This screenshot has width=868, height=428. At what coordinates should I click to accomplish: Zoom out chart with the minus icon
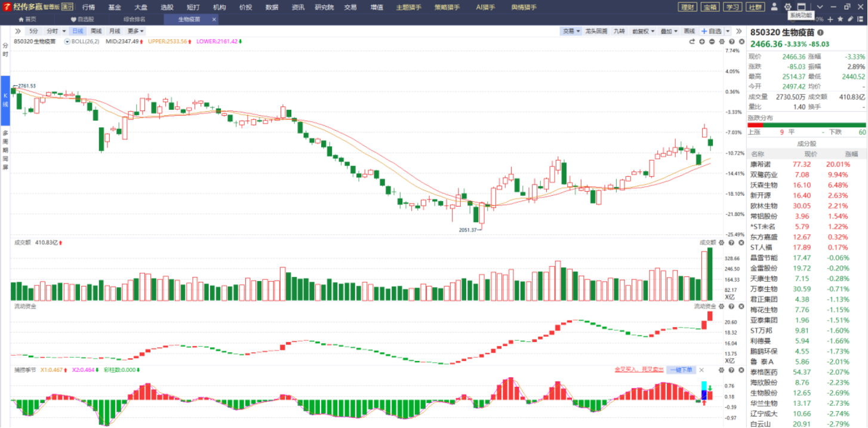pyautogui.click(x=712, y=42)
